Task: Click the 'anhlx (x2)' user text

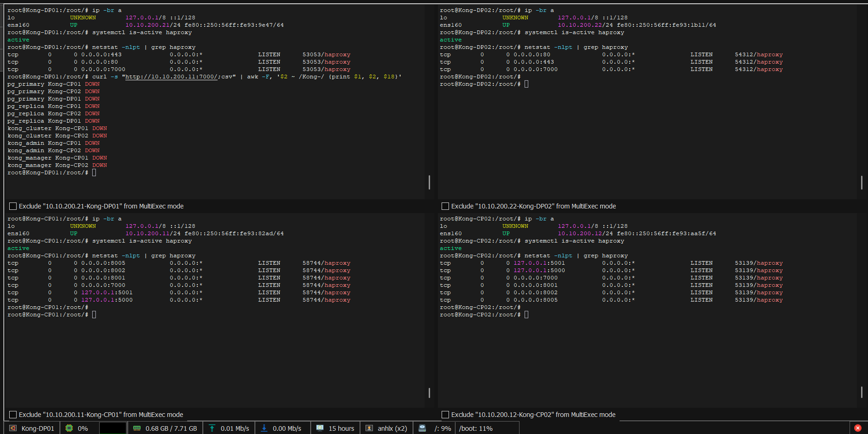Action: click(392, 428)
